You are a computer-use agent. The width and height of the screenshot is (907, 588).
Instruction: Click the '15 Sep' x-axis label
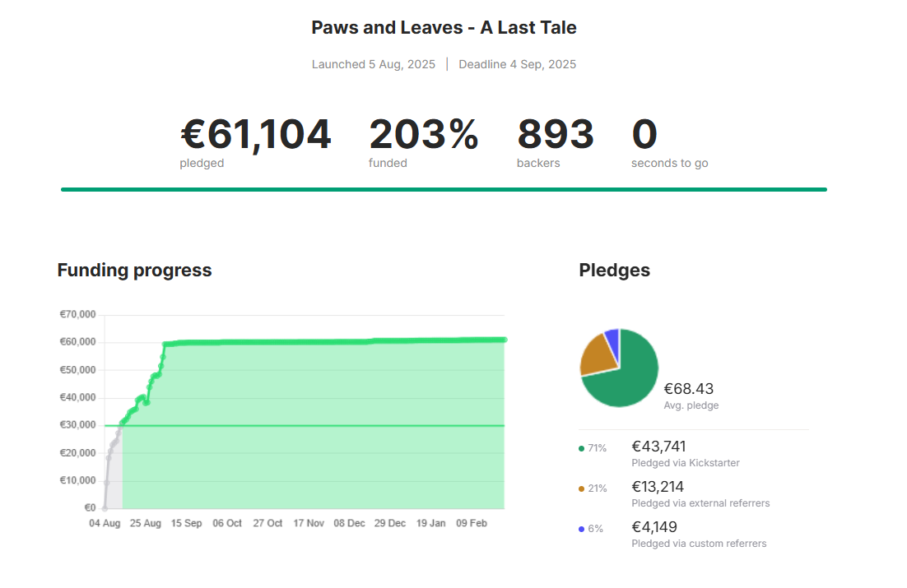coord(187,524)
